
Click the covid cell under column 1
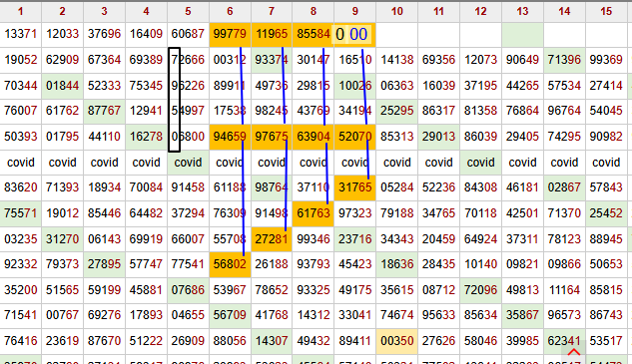coord(21,163)
